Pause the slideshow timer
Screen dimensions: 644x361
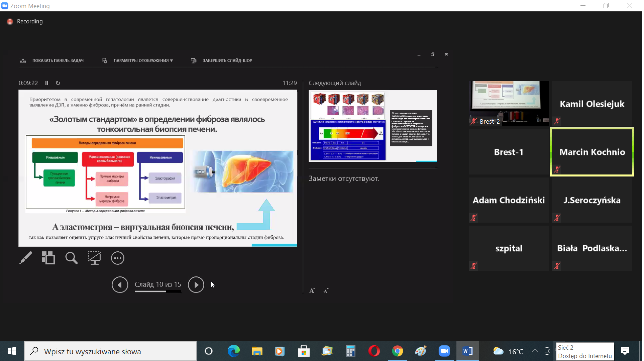pos(47,83)
